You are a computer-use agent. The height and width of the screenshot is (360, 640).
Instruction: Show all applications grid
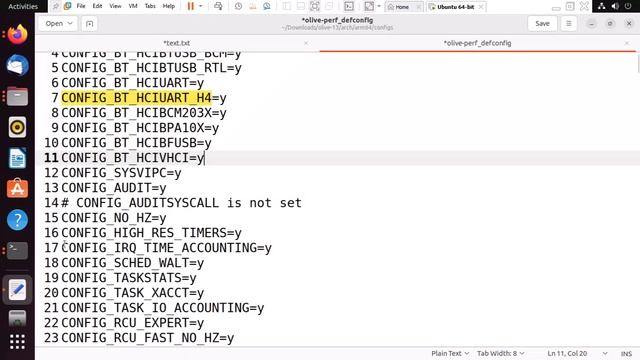click(17, 342)
